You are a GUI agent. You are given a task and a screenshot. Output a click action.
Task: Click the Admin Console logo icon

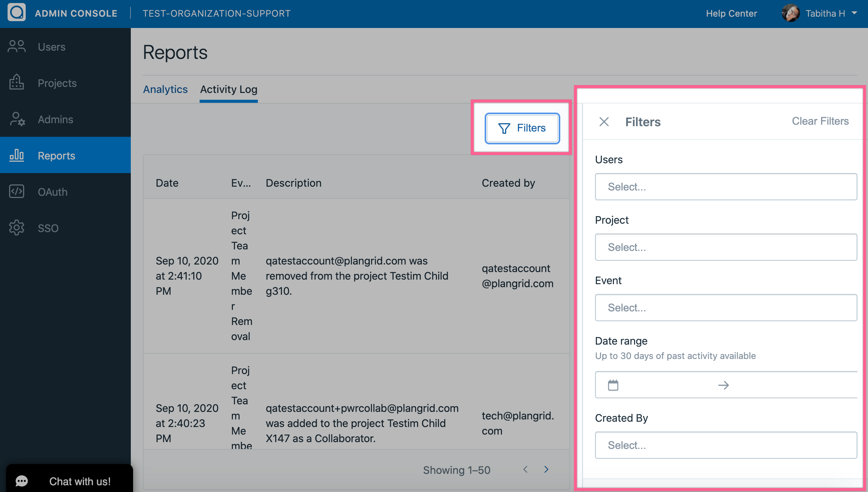(17, 13)
